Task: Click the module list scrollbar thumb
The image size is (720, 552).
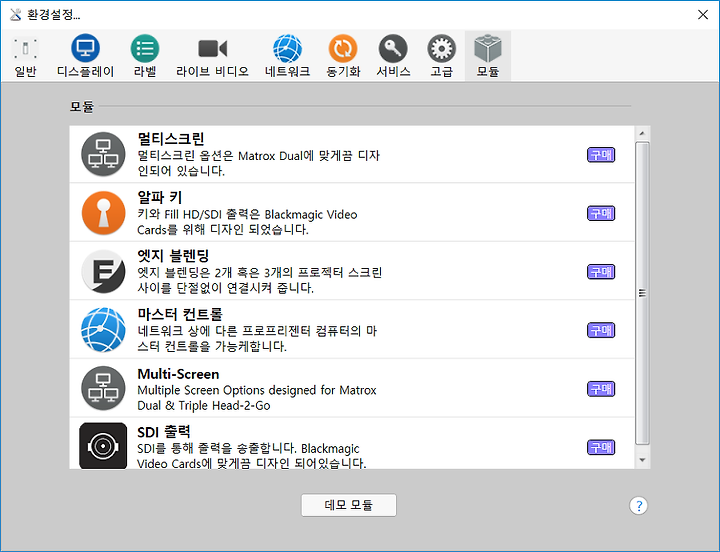Action: 642,293
